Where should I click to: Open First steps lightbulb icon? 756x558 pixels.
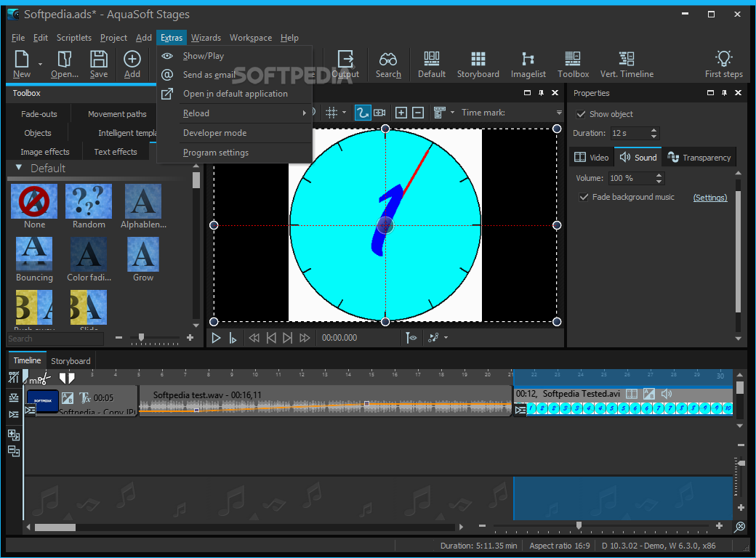pos(724,59)
